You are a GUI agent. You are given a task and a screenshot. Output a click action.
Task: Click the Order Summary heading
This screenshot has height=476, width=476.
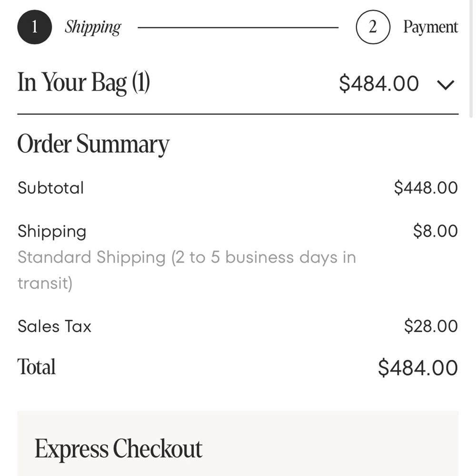pos(93,144)
